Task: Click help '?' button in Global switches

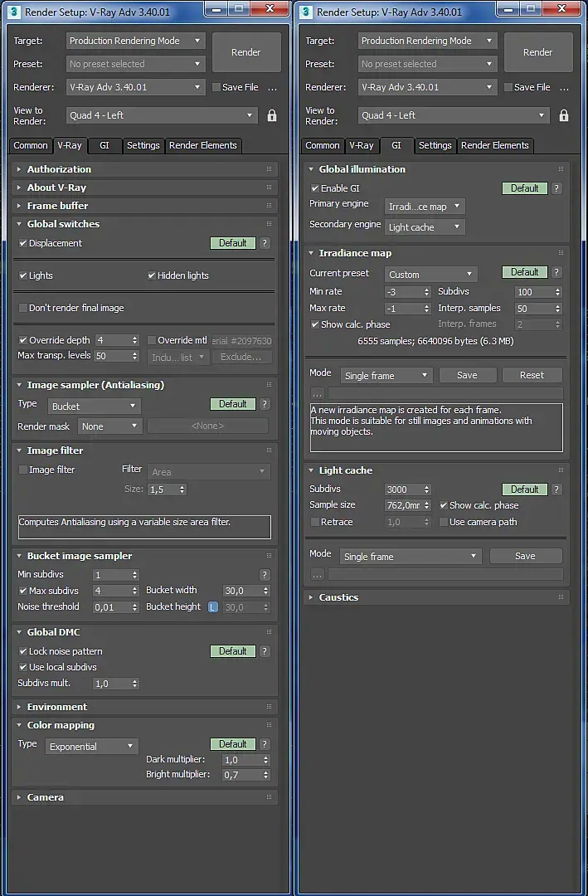Action: [x=265, y=243]
